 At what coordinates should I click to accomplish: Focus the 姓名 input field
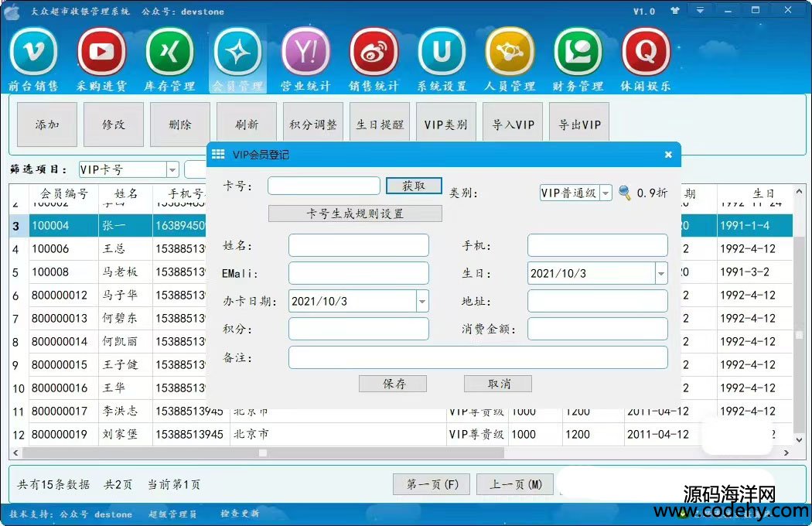point(358,245)
